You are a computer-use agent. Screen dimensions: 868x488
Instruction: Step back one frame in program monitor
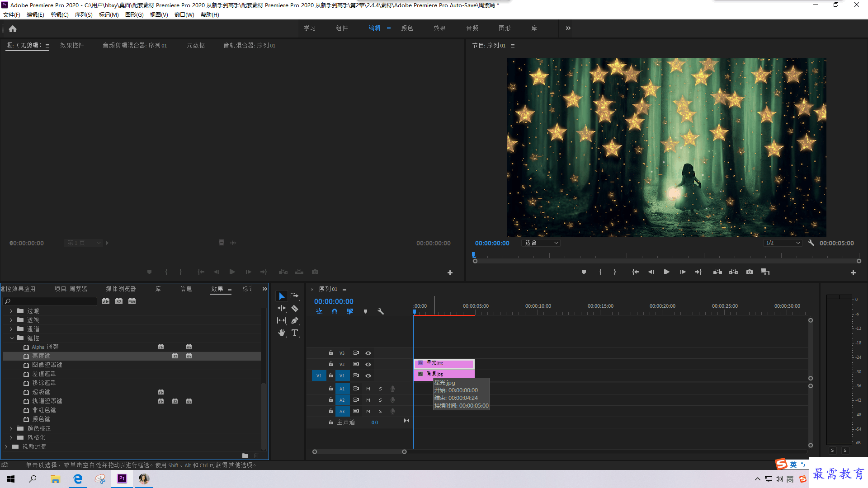click(x=651, y=272)
